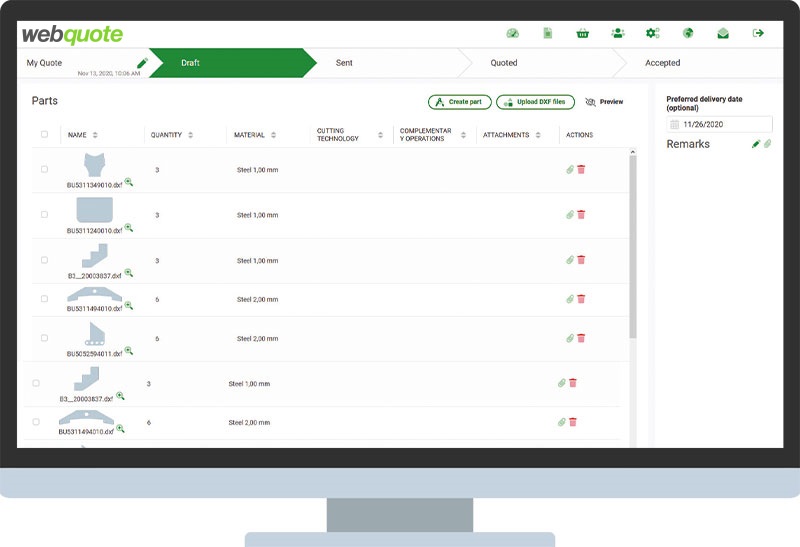Open settings gears icon
Screen dimensions: 800x547
[652, 33]
